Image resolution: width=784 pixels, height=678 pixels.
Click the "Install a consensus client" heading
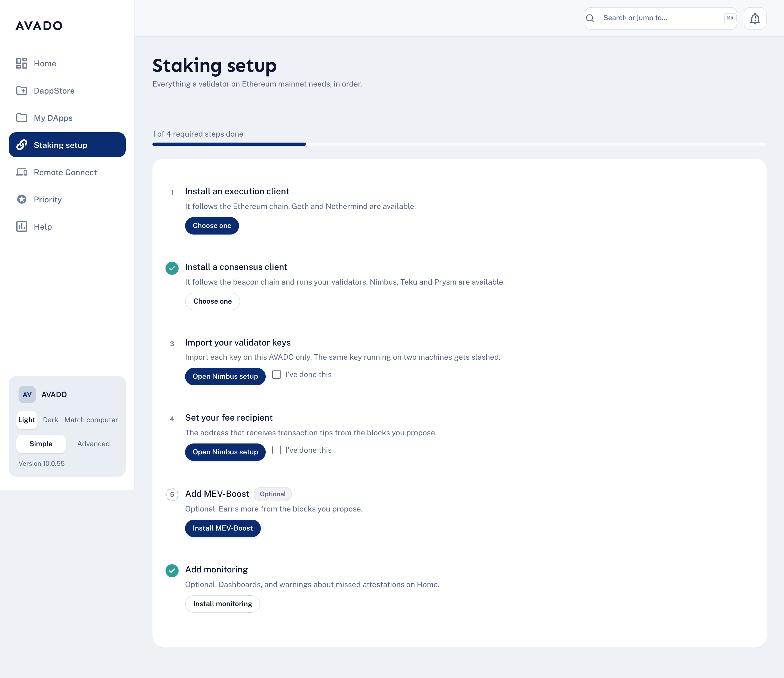click(236, 267)
